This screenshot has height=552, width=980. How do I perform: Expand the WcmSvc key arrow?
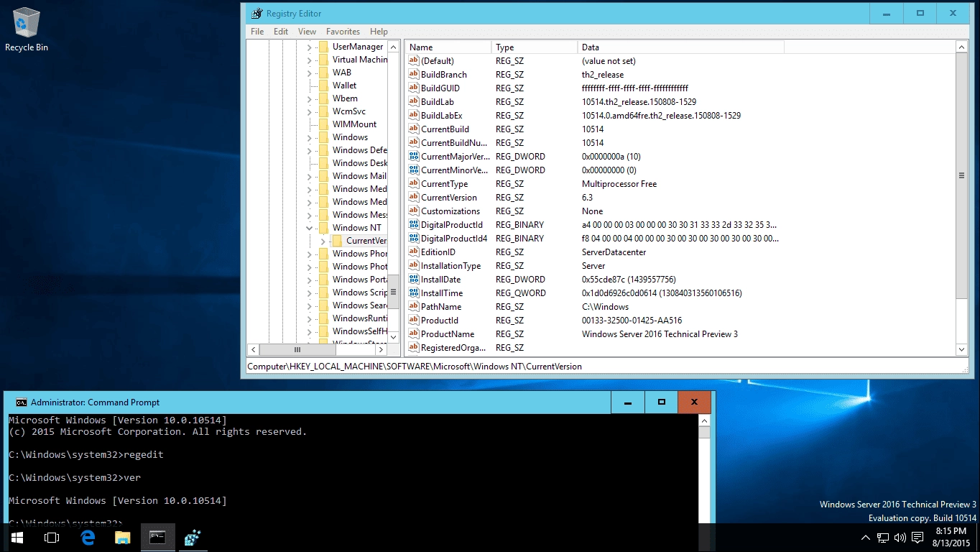(310, 111)
